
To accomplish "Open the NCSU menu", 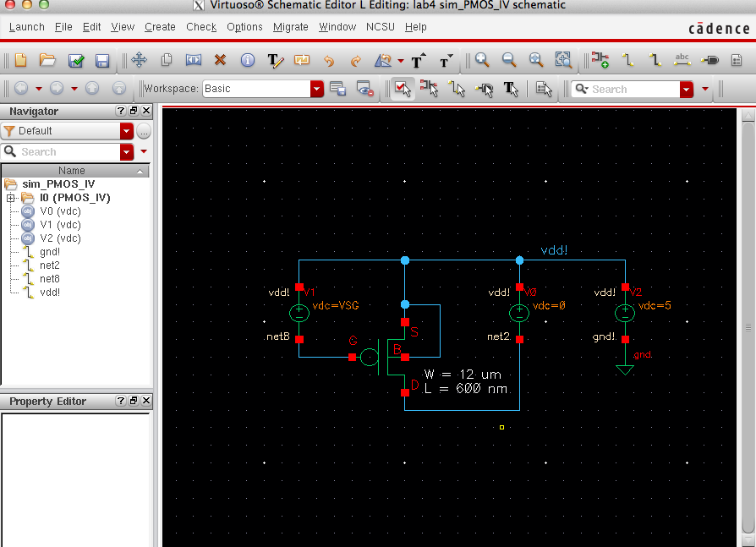I will click(x=381, y=27).
